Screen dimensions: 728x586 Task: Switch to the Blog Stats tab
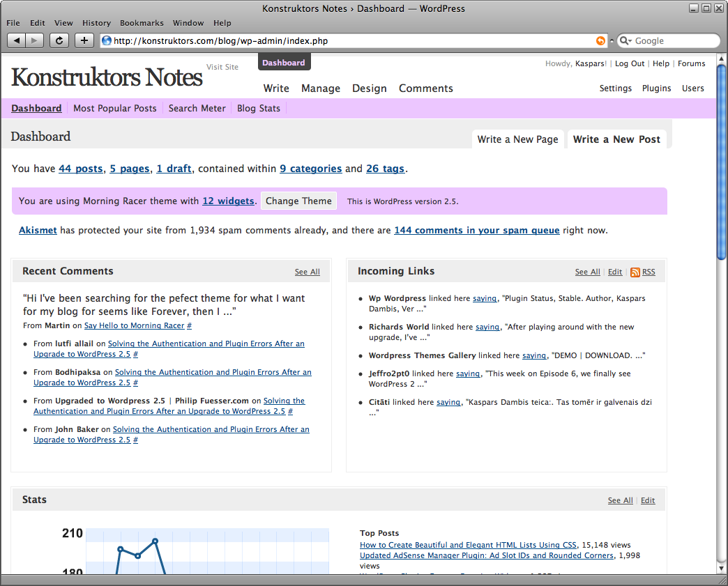[258, 108]
